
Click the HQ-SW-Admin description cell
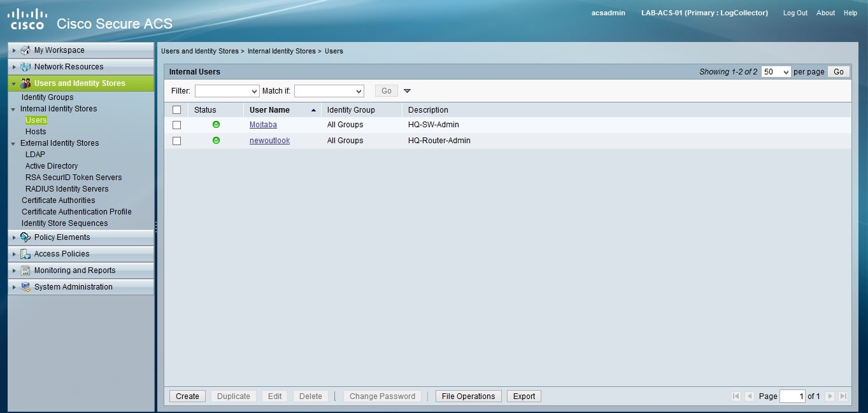coord(434,125)
